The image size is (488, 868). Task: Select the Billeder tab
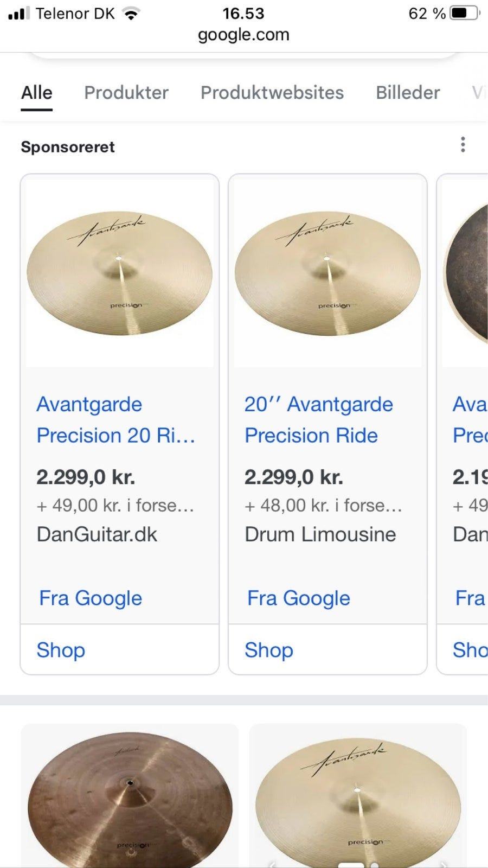coord(408,93)
